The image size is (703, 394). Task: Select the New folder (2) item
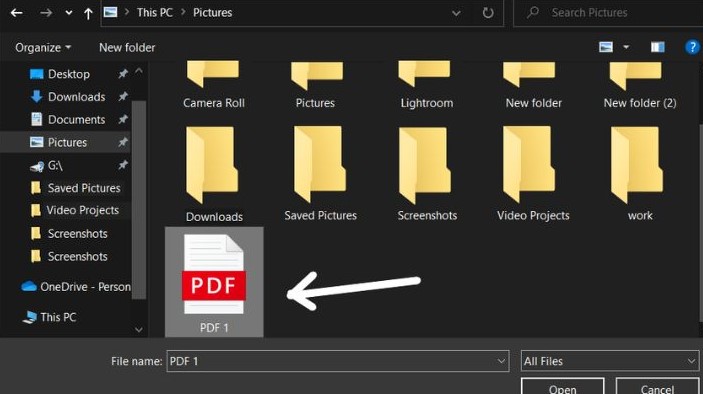(x=640, y=85)
